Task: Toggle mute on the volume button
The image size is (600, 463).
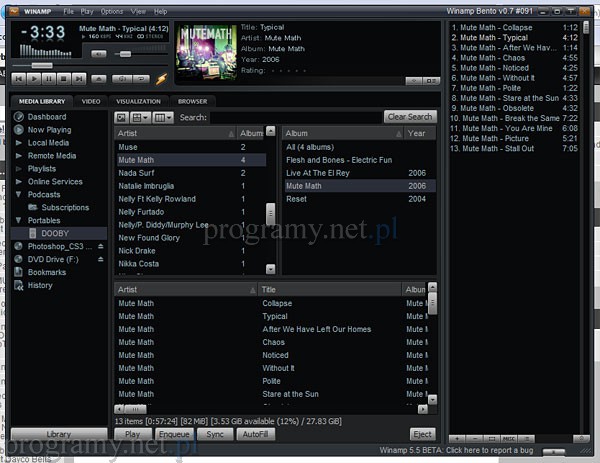Action: click(x=98, y=54)
